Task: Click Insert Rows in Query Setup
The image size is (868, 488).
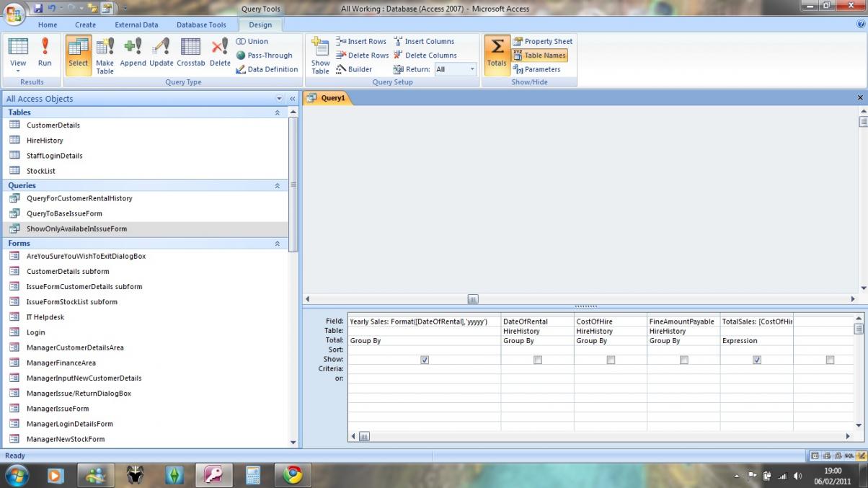Action: (x=361, y=41)
